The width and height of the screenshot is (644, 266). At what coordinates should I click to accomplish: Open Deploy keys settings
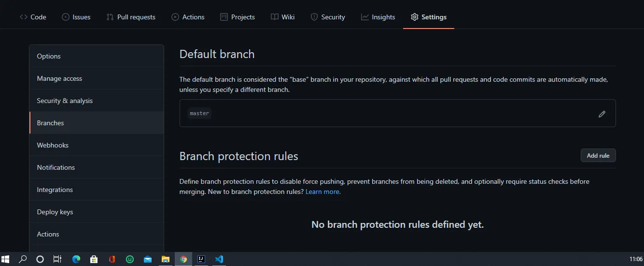(55, 212)
